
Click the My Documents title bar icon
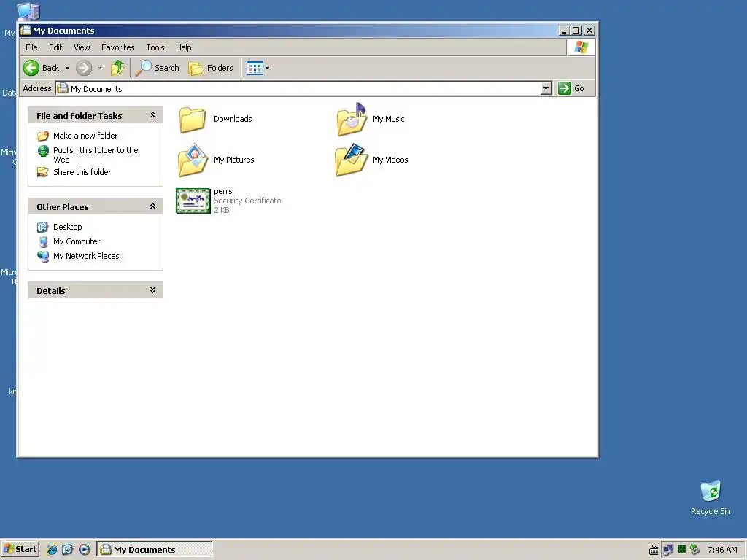click(26, 31)
